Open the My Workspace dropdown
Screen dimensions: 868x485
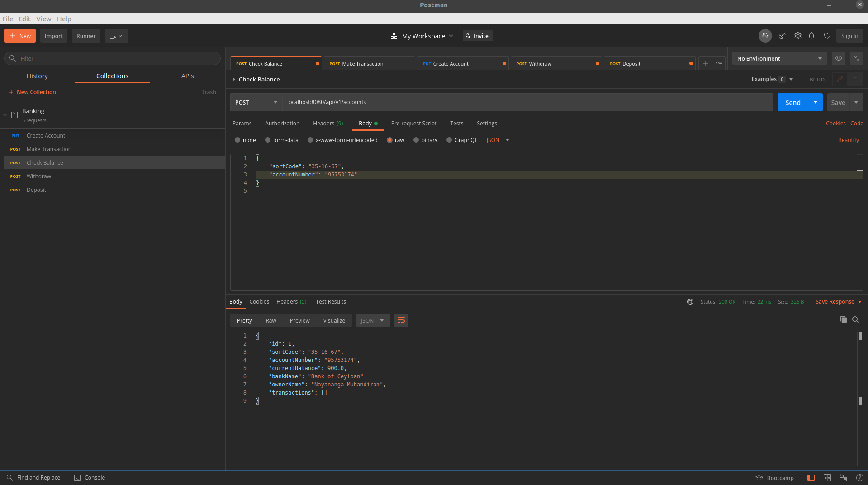(427, 36)
